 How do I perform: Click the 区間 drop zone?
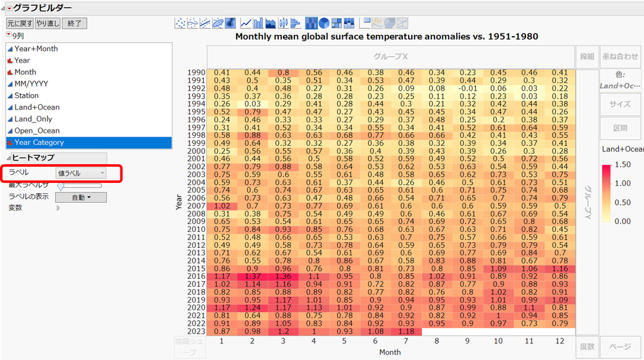[620, 128]
